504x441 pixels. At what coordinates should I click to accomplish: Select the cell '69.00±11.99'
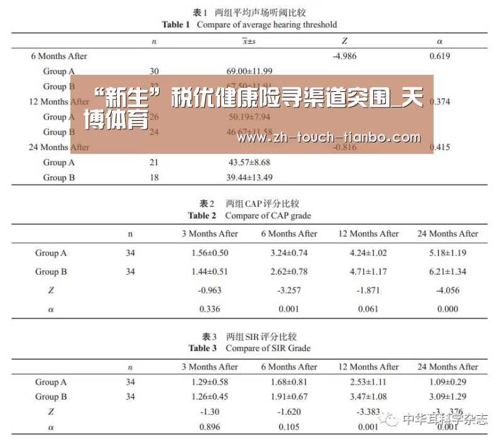(x=249, y=71)
